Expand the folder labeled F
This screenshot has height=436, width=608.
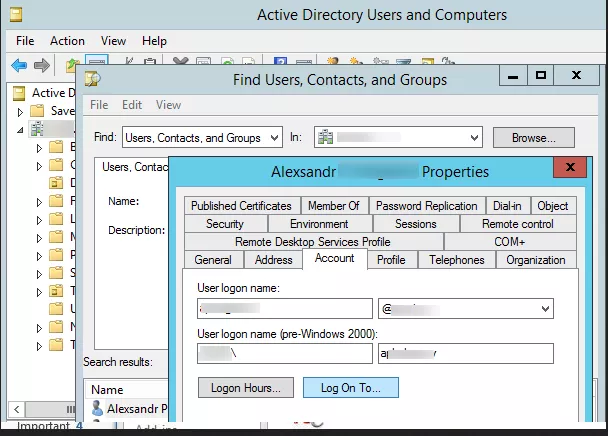[x=39, y=202]
